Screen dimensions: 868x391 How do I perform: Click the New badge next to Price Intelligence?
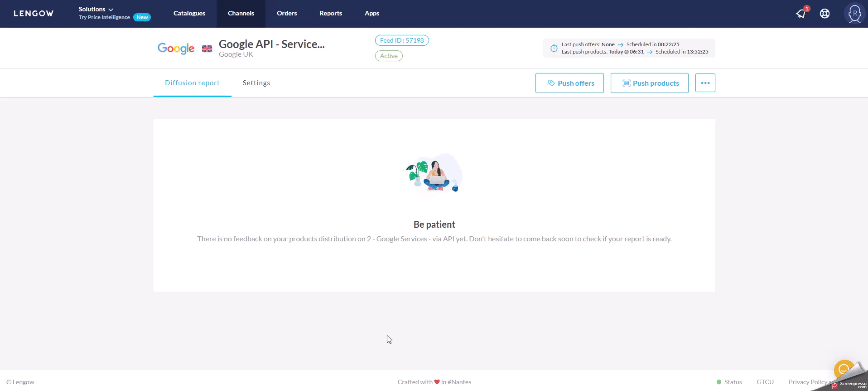(142, 17)
